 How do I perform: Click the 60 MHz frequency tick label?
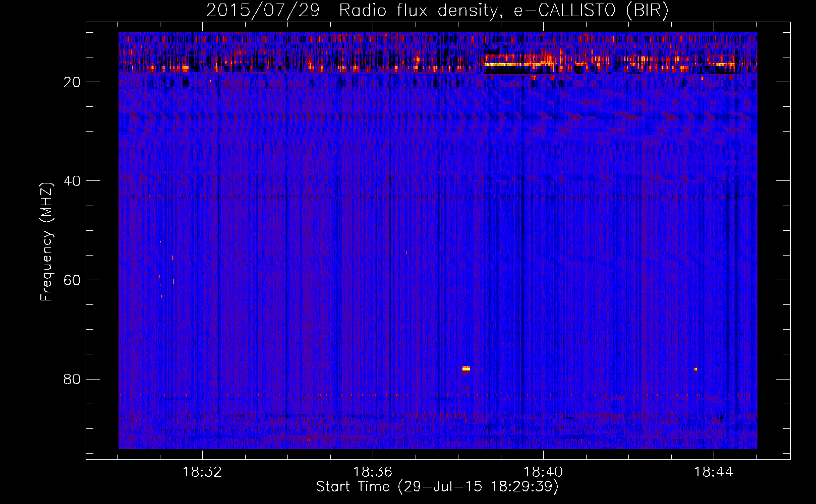point(72,280)
